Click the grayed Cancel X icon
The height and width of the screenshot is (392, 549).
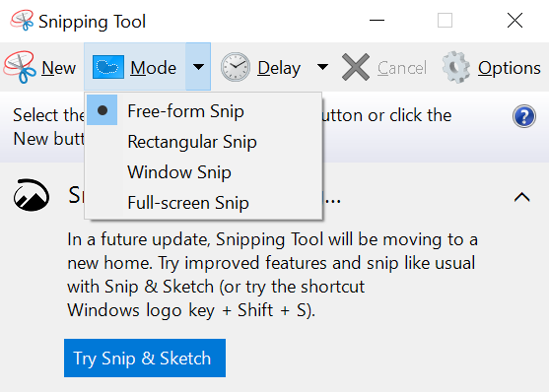point(356,67)
